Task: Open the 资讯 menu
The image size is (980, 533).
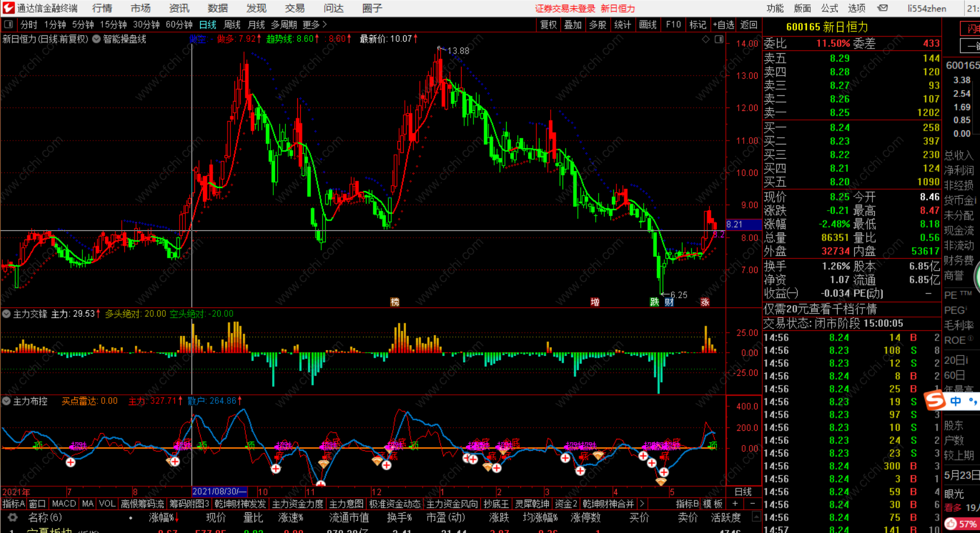Action: pyautogui.click(x=179, y=8)
